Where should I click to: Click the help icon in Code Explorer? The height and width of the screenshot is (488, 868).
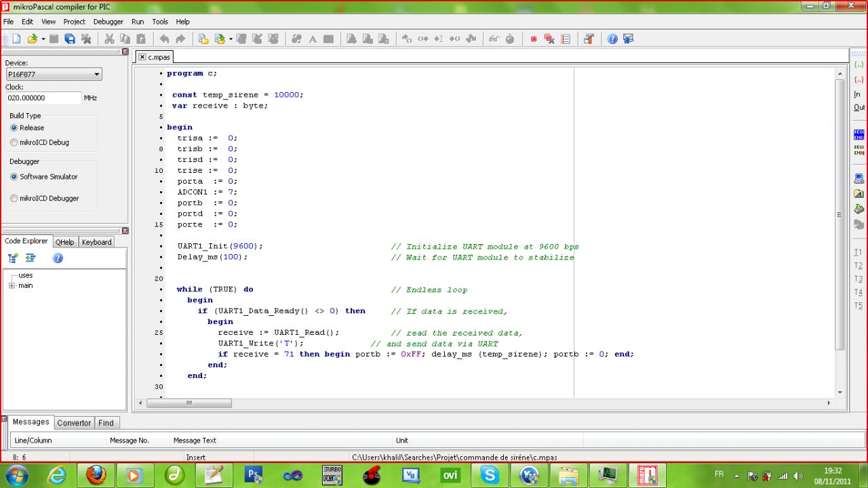(x=58, y=258)
